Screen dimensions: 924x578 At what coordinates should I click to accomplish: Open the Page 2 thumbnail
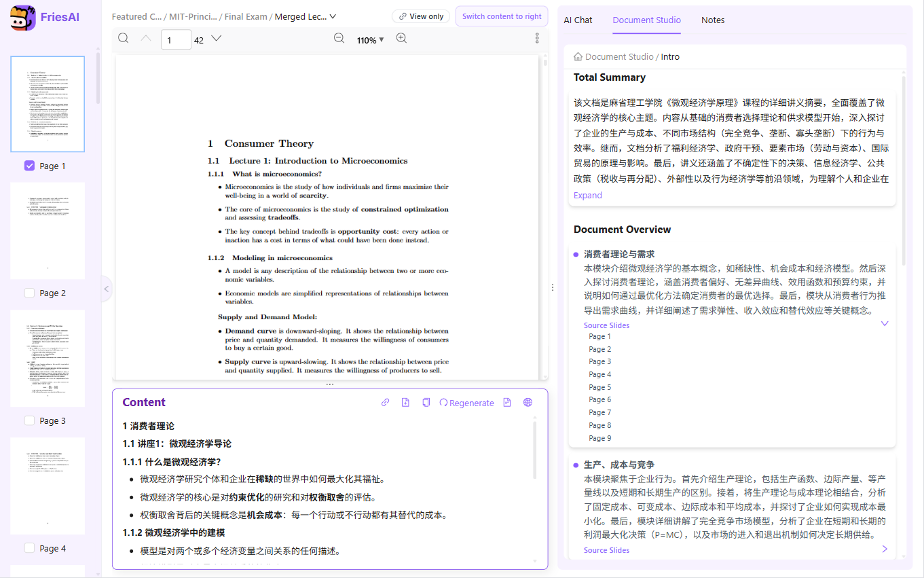[x=48, y=231]
